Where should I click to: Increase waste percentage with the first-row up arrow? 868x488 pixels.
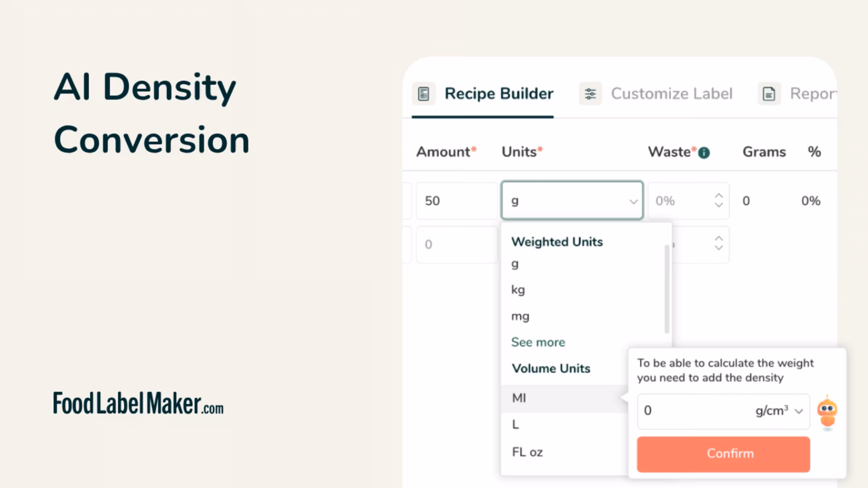719,196
